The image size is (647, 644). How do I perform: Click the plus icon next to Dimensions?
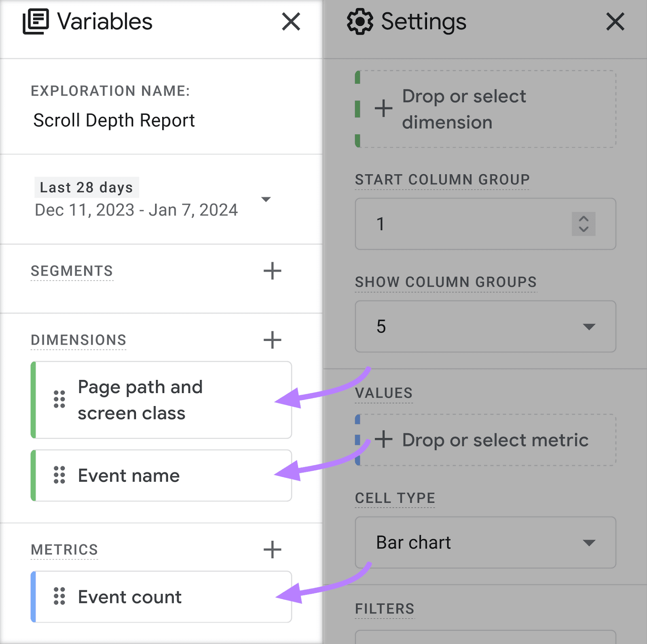coord(272,340)
